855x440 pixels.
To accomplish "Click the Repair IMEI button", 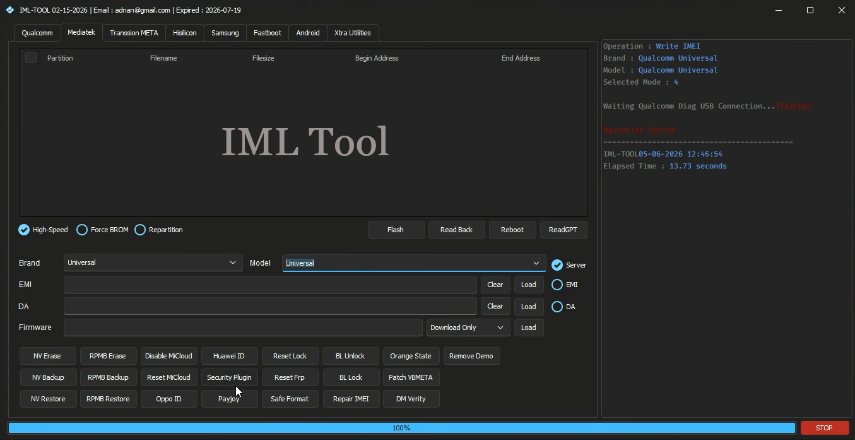I will click(351, 399).
